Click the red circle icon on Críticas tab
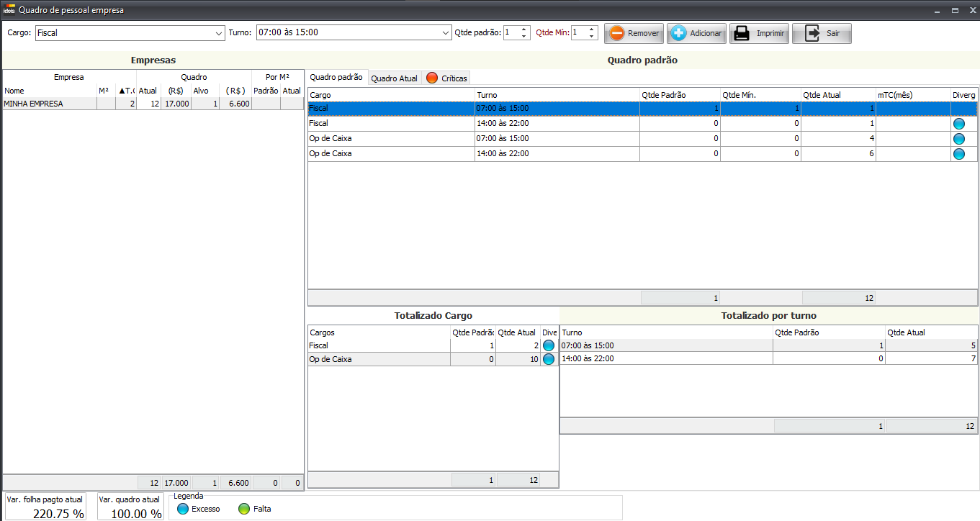The image size is (980, 521). [432, 78]
